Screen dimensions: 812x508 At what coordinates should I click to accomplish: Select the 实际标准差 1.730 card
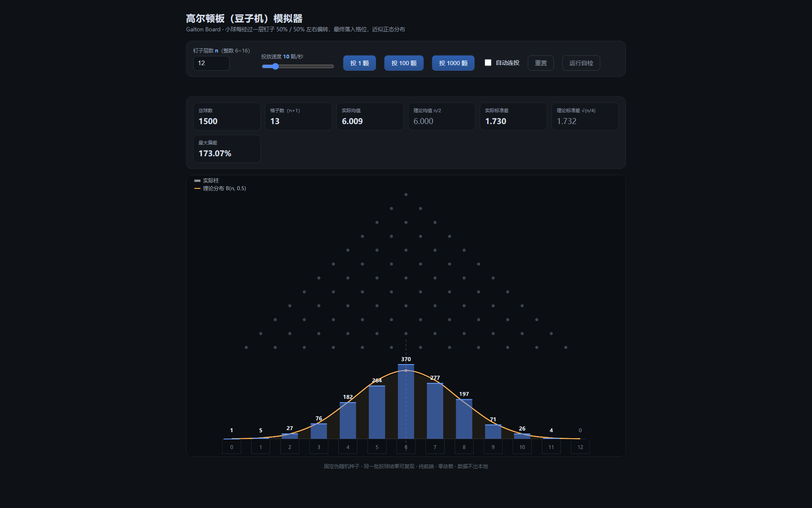513,116
